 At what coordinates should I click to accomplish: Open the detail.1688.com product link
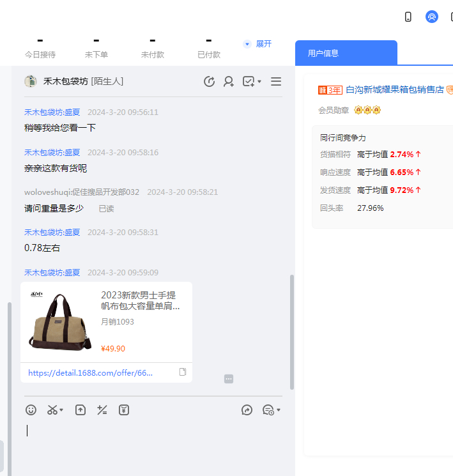pos(91,373)
